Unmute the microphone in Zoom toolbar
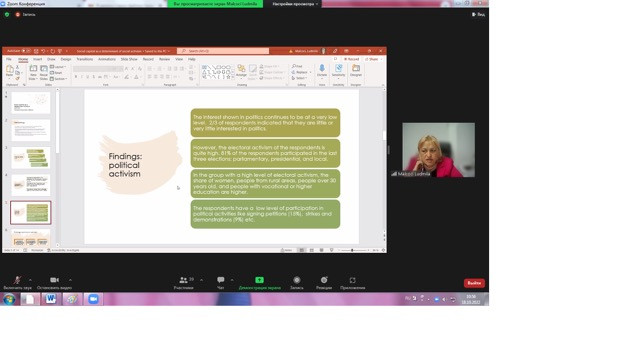The image size is (640, 363). coord(17,280)
